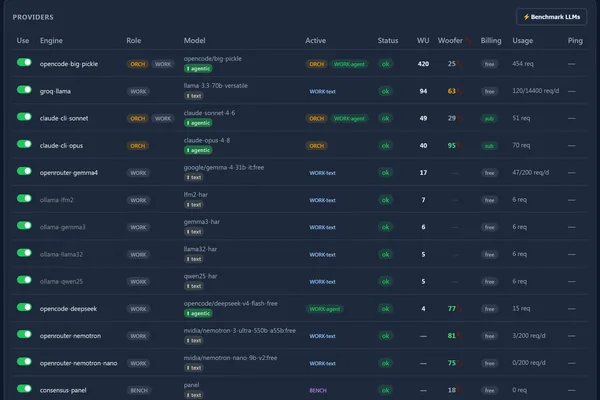Click the opencode/deepseek-v4-flash-free model name

click(x=231, y=303)
